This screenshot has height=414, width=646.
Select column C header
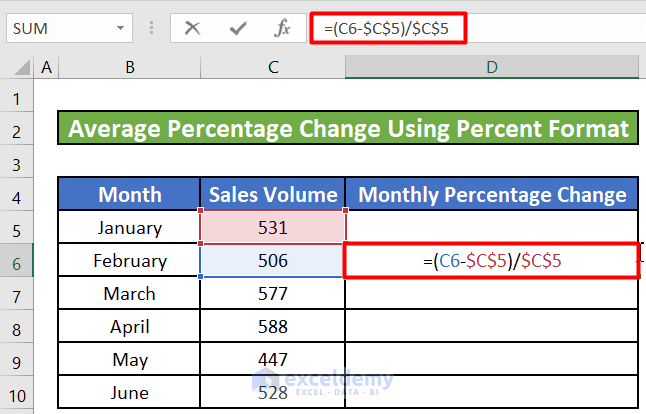273,67
